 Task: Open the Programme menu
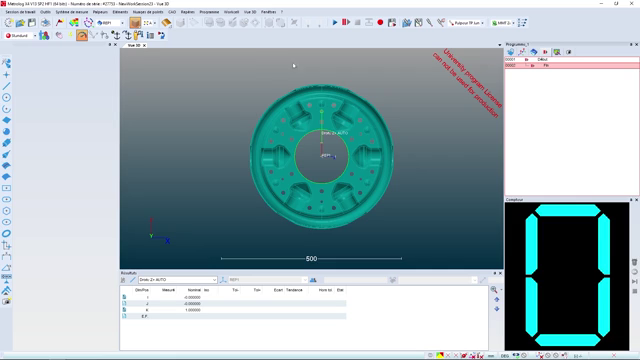[x=209, y=12]
